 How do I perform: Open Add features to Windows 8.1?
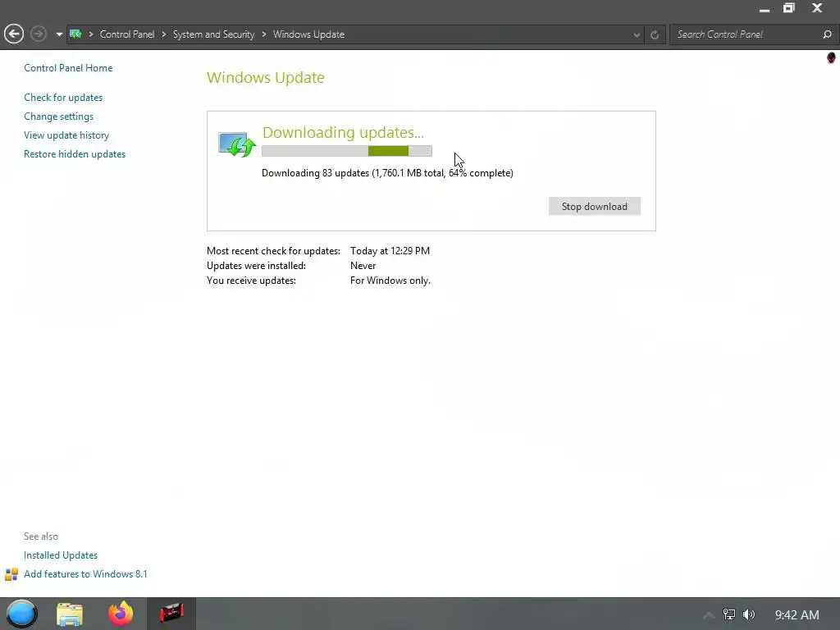point(85,573)
